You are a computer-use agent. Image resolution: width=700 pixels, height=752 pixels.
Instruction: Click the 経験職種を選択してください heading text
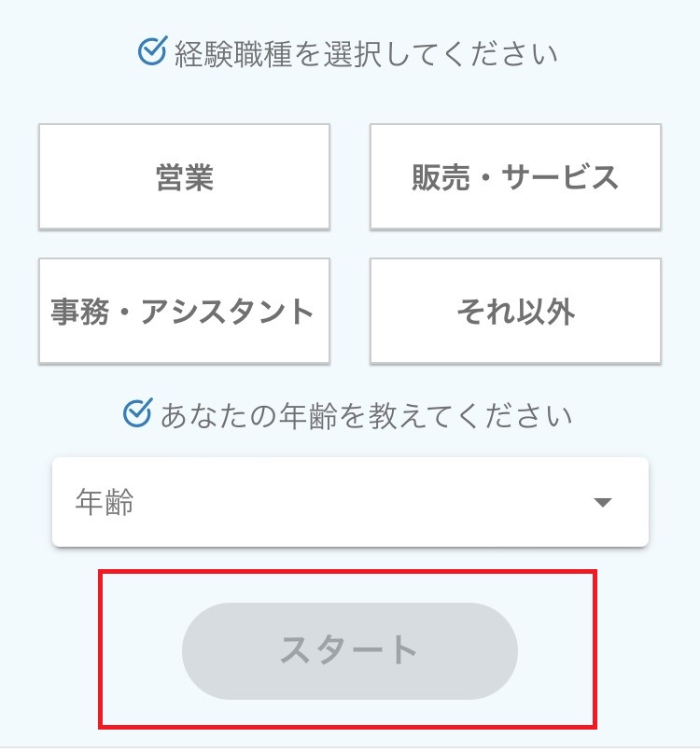[366, 53]
